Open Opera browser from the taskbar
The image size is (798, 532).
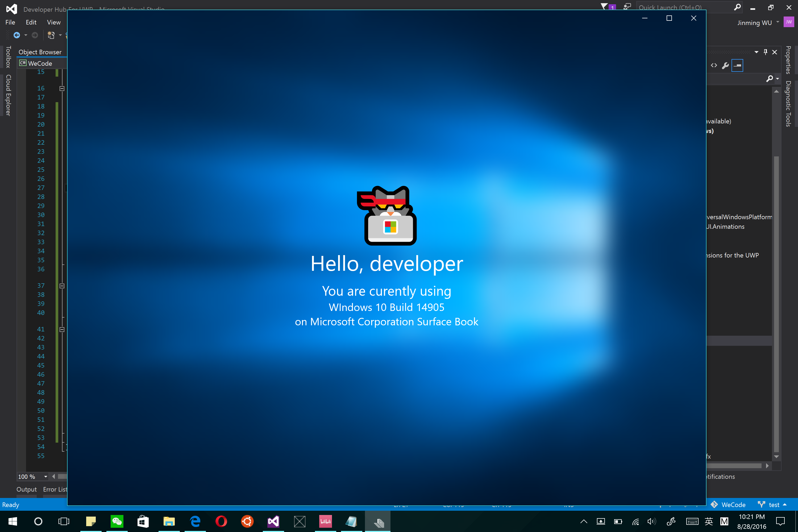tap(221, 521)
